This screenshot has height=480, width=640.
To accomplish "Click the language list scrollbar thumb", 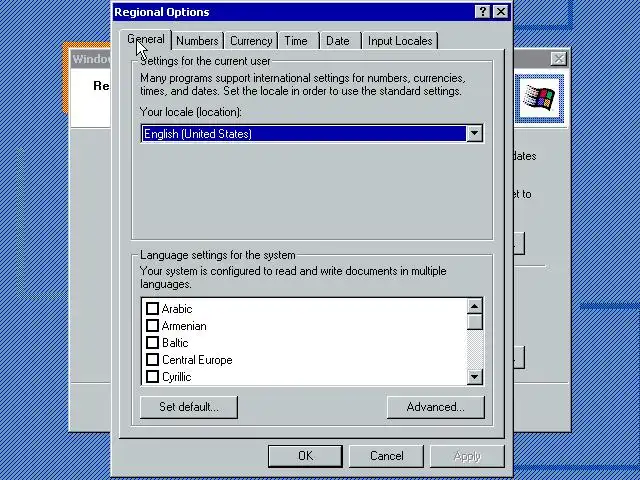I will [x=474, y=322].
